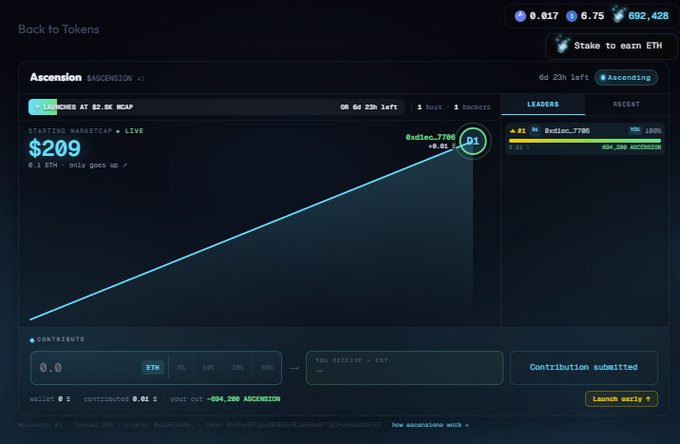The image size is (680, 444).
Task: Switch to the RECENT tab
Action: [626, 104]
